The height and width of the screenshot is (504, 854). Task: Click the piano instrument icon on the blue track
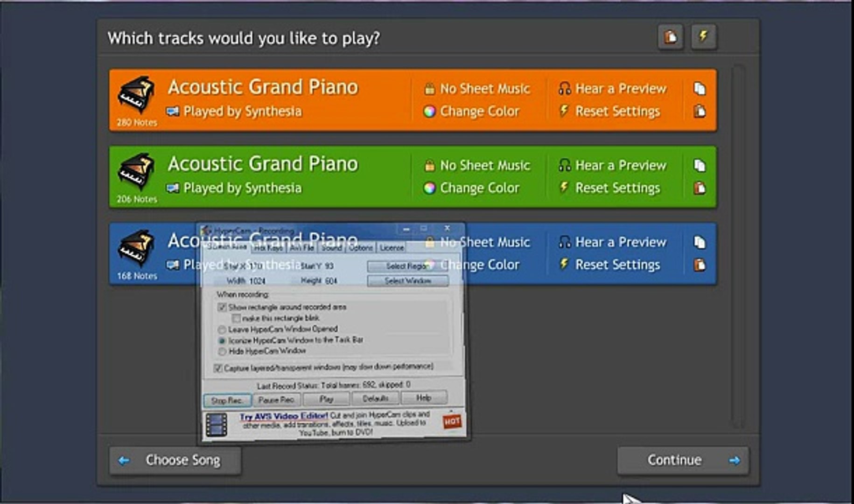[136, 248]
